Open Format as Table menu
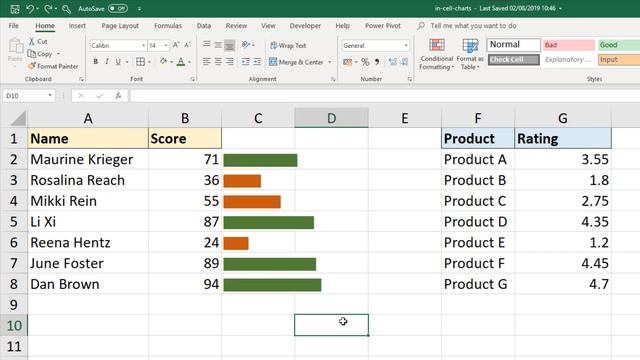 coord(470,54)
